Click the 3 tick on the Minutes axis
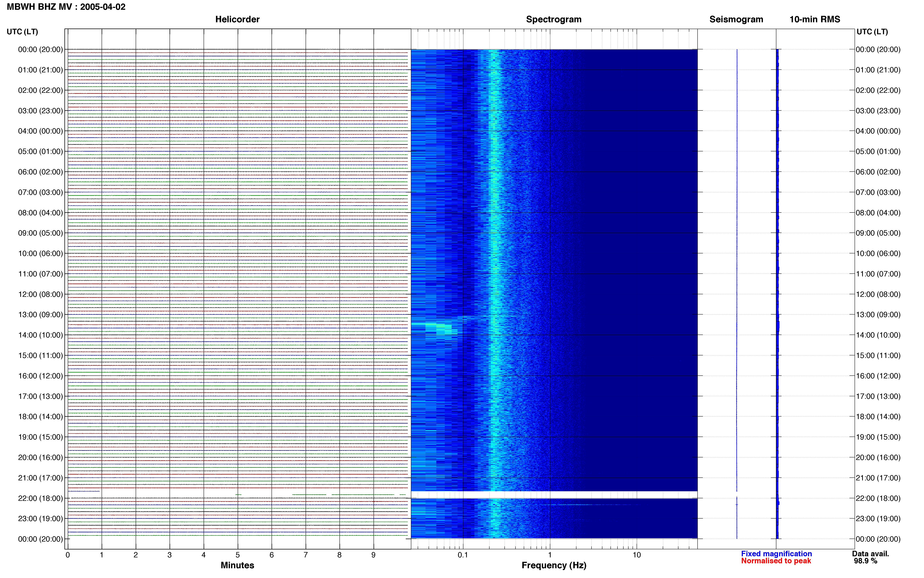The height and width of the screenshot is (578, 924). pos(170,555)
